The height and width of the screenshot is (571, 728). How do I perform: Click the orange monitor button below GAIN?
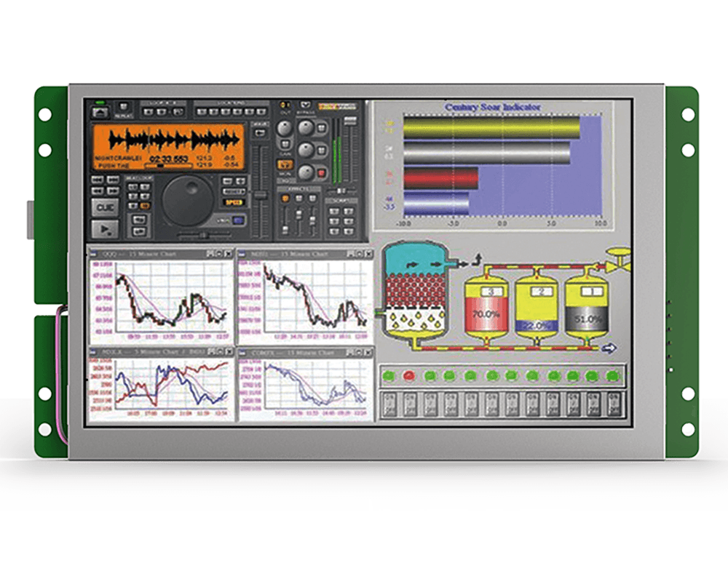(285, 164)
